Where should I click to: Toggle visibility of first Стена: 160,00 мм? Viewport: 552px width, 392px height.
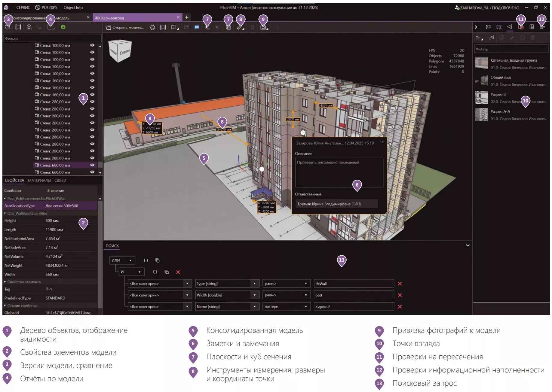click(92, 81)
